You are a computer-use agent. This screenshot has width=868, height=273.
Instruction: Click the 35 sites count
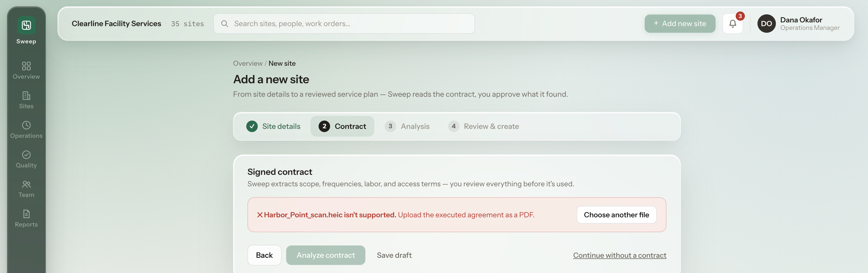(187, 24)
